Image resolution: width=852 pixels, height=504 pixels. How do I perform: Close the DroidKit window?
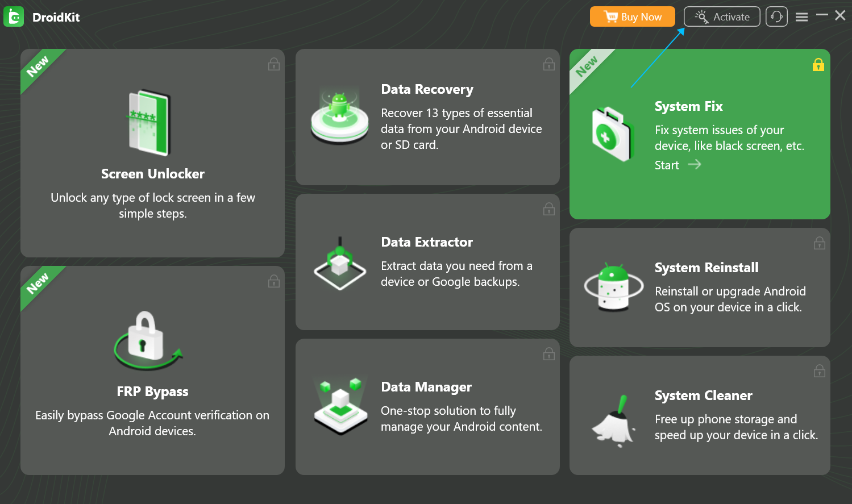tap(840, 15)
